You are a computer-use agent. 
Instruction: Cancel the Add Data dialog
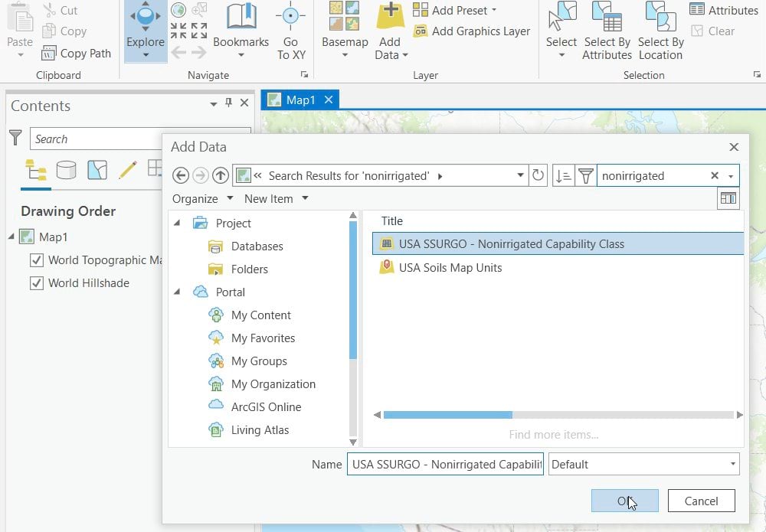click(701, 501)
